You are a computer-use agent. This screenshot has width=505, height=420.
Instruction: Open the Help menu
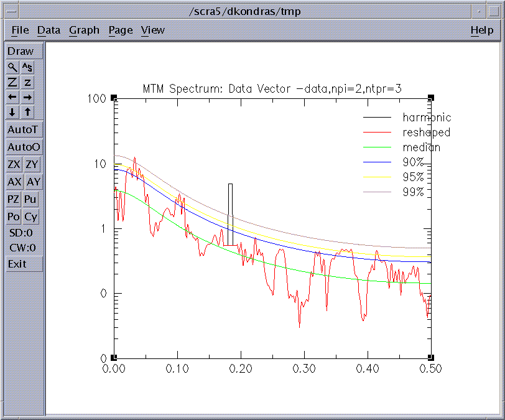(481, 30)
